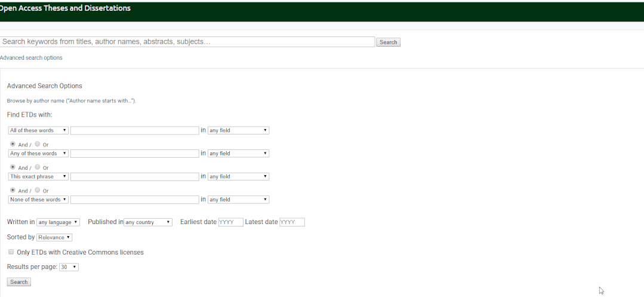Select 'Or' radio above 'This exact phrase'
The image size is (644, 297).
point(38,167)
